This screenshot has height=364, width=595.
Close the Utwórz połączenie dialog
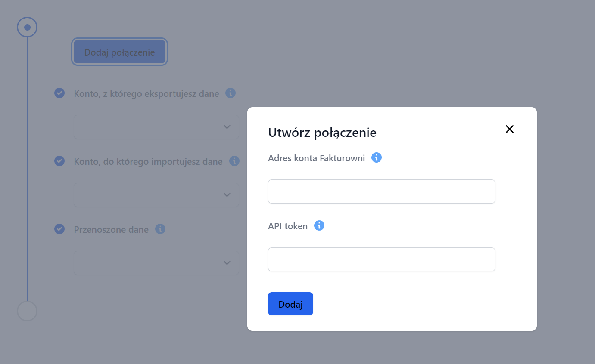[510, 129]
